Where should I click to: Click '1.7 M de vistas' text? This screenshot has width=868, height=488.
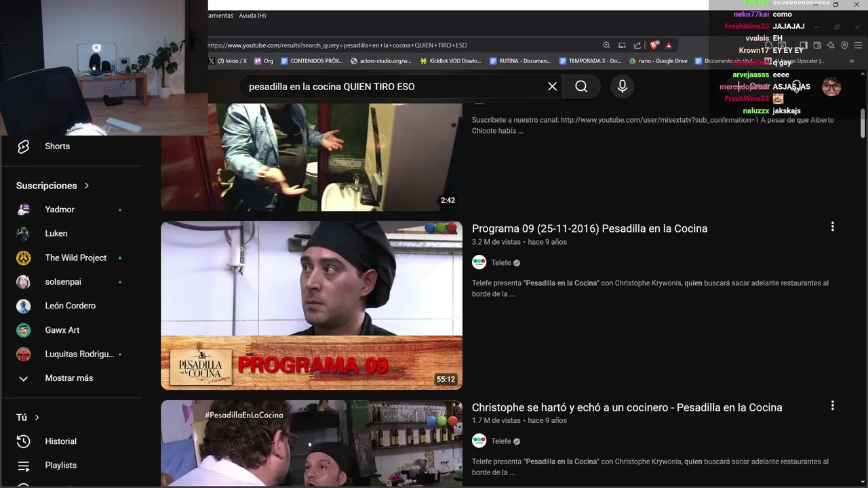(496, 420)
